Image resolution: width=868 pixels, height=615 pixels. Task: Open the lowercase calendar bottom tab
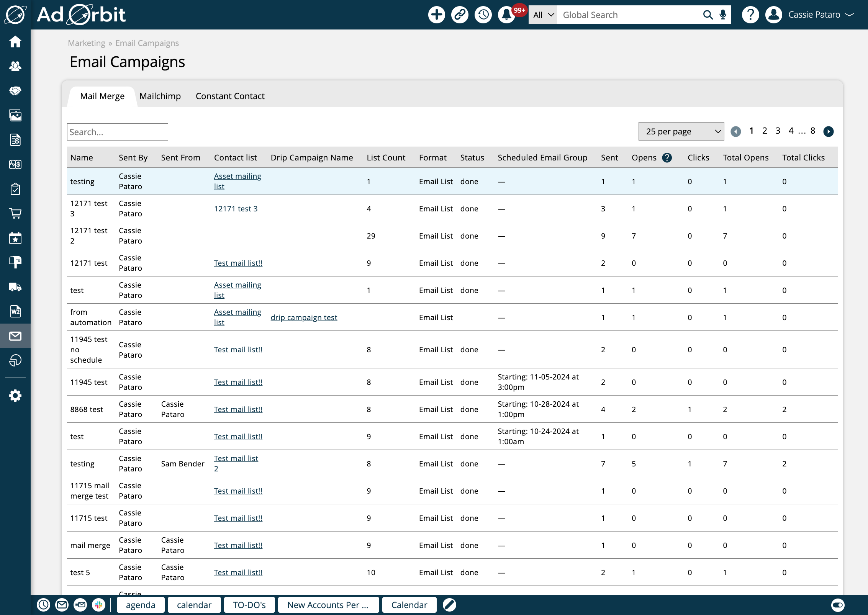coord(194,605)
